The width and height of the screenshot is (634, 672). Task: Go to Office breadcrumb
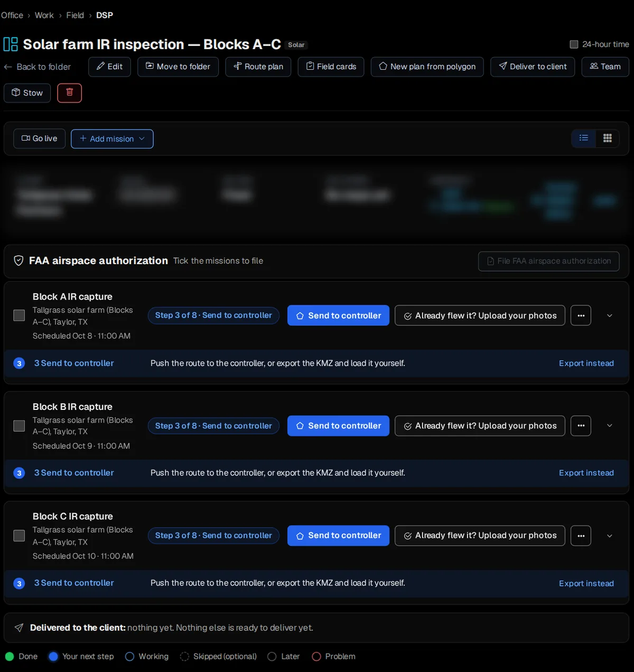pyautogui.click(x=12, y=15)
